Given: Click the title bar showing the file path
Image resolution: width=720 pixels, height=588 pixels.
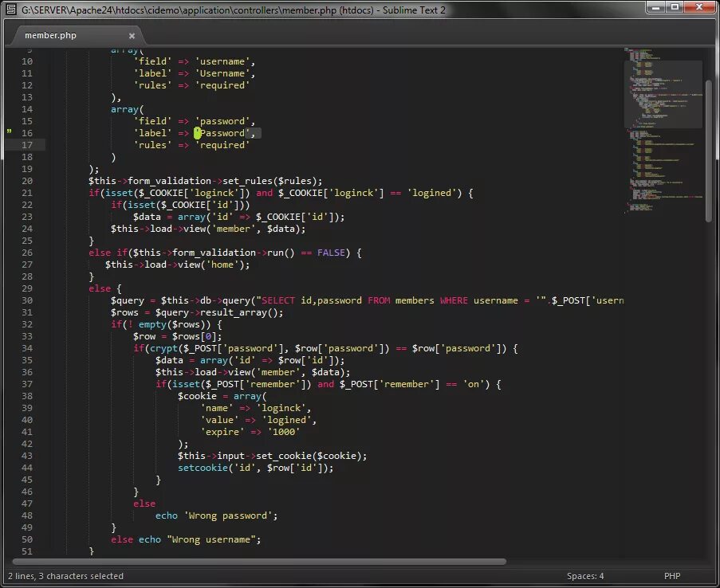Looking at the screenshot, I should coord(239,9).
